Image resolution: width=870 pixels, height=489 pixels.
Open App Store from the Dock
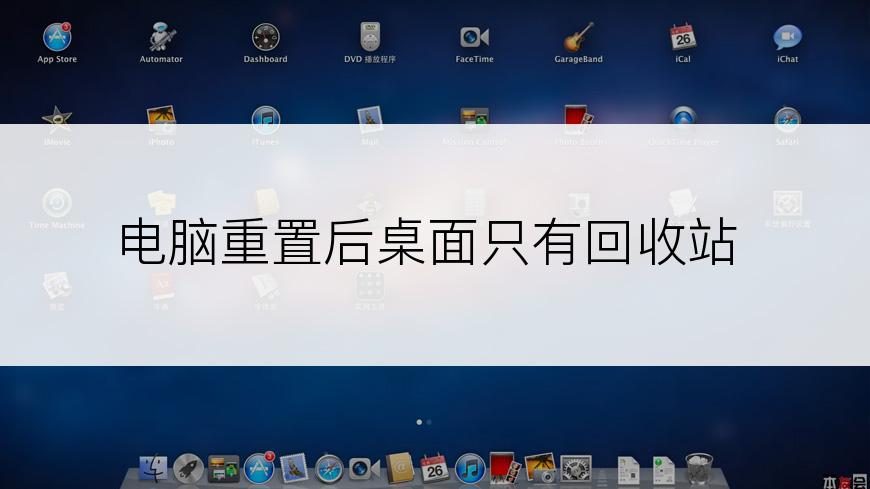click(x=259, y=468)
